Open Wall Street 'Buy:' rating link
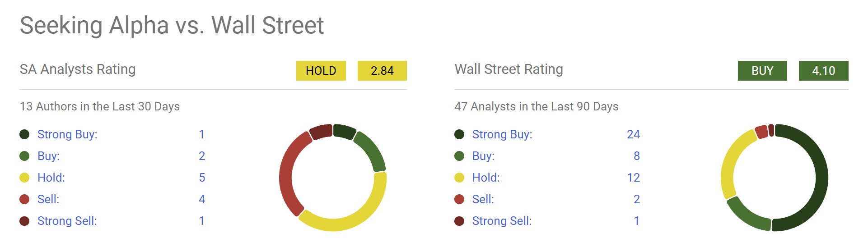Image resolution: width=868 pixels, height=247 pixels. coord(483,156)
